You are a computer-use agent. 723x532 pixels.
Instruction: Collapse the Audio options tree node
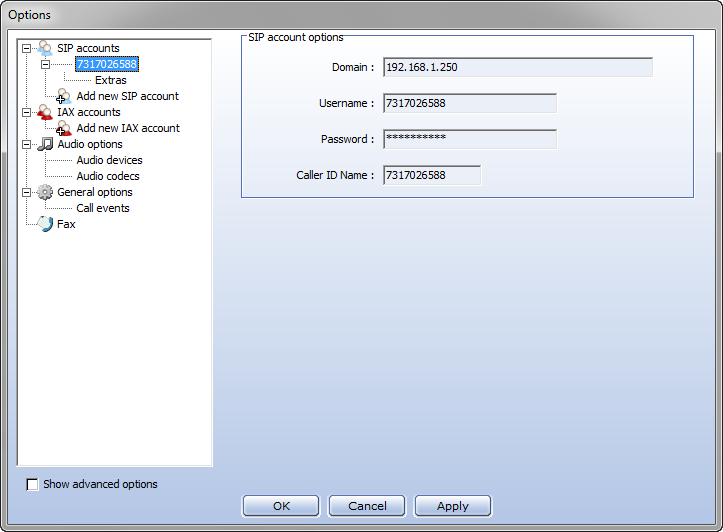(x=27, y=144)
